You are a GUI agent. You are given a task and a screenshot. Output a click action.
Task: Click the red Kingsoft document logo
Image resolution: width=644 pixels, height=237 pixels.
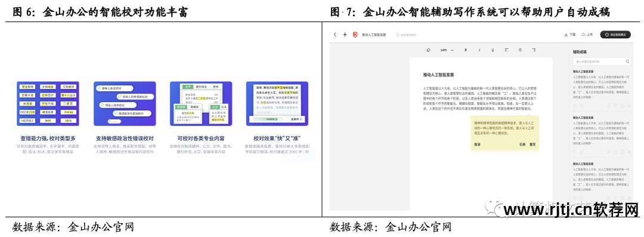355,35
